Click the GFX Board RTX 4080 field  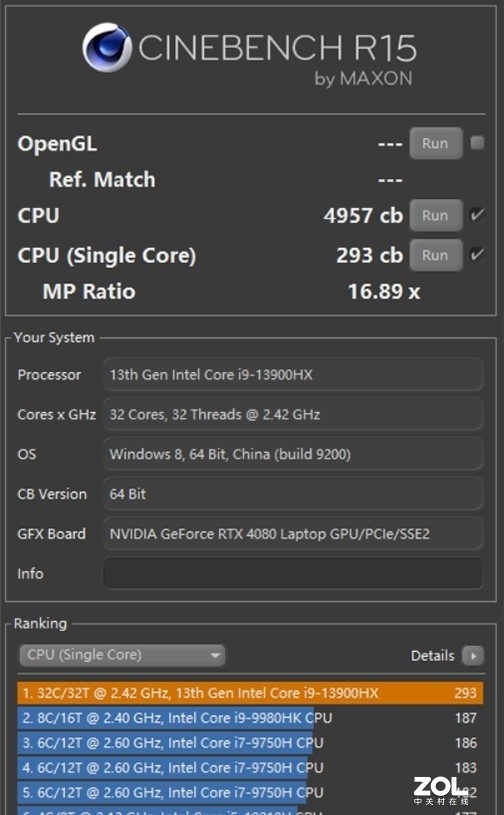point(293,534)
